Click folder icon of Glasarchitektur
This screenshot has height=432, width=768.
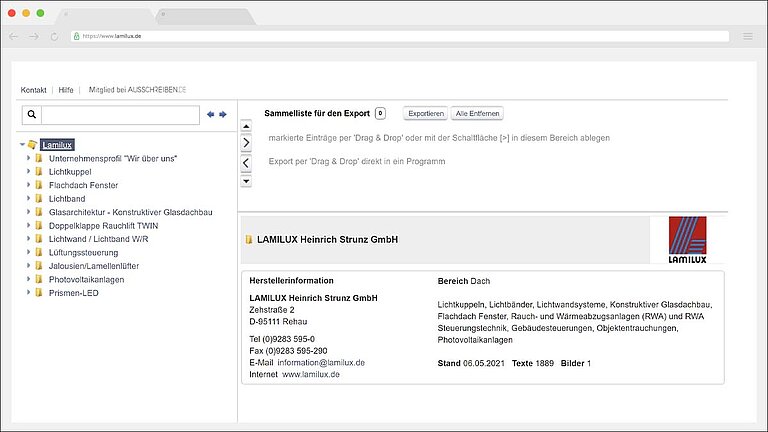[39, 212]
